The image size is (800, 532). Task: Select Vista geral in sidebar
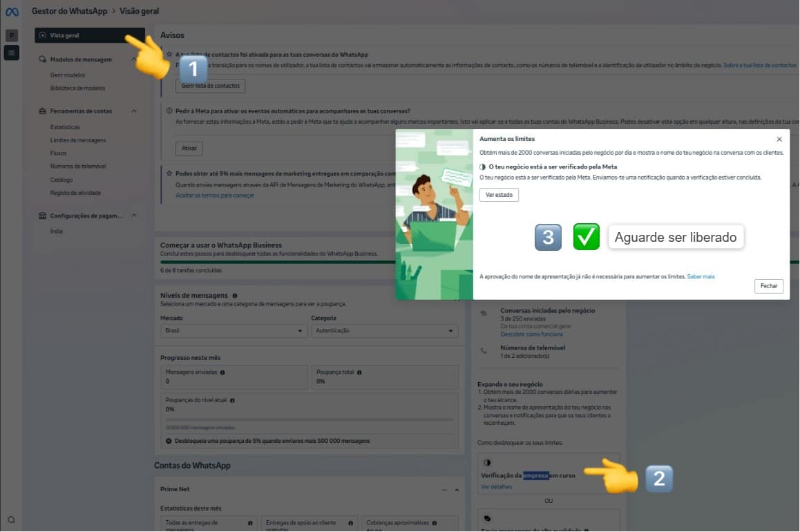89,35
